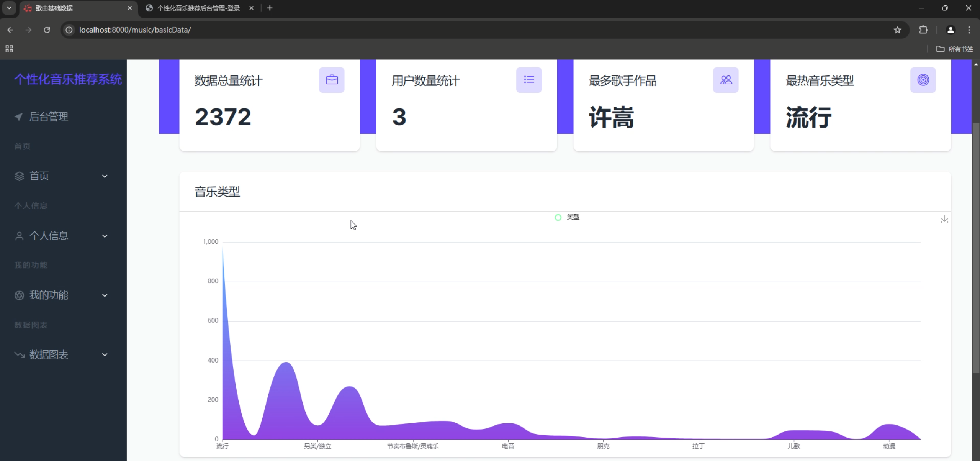Image resolution: width=980 pixels, height=461 pixels.
Task: Open the 个人信息 sidebar menu item
Action: pos(61,236)
